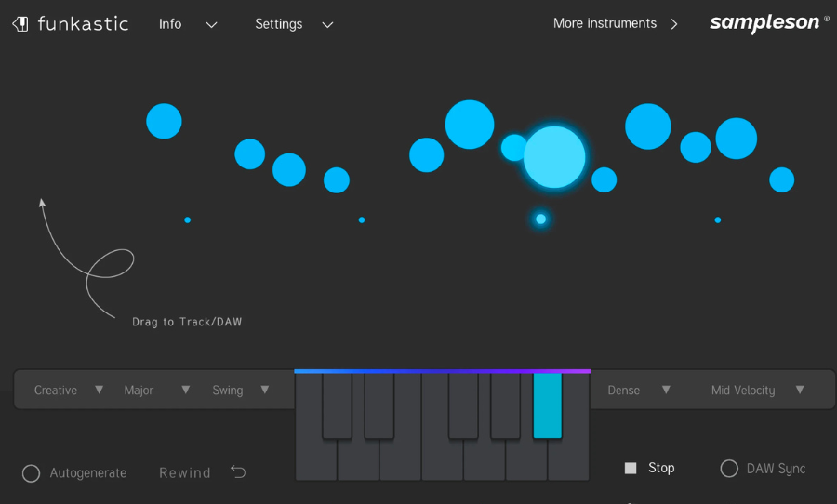
Task: Click the More instruments link
Action: click(615, 23)
